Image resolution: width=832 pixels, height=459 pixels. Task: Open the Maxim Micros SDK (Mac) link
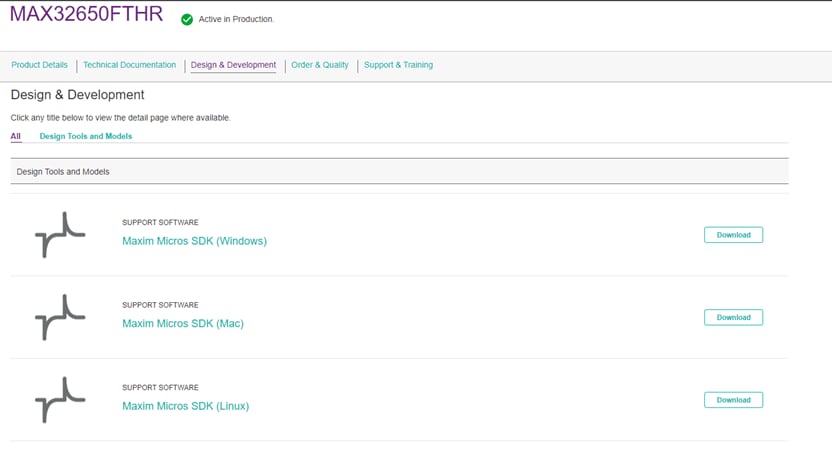pyautogui.click(x=183, y=323)
